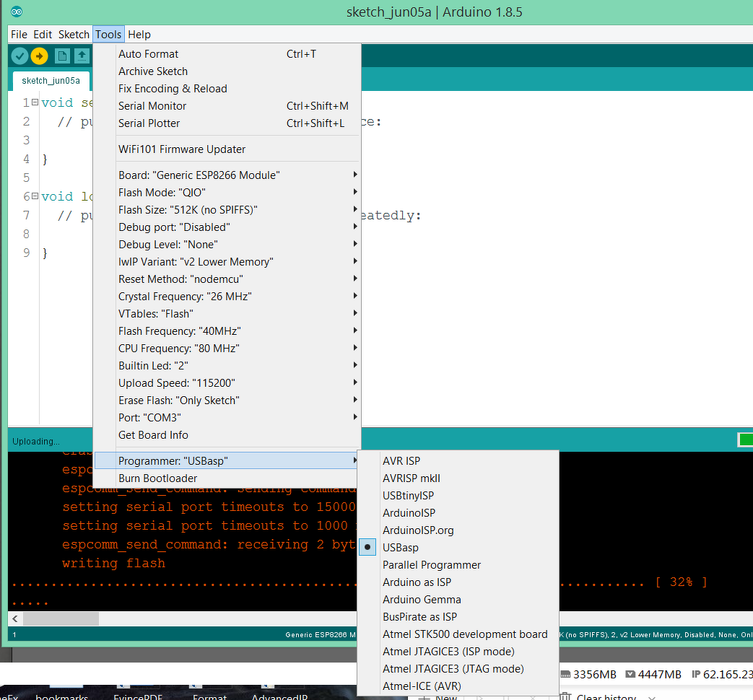Select Arduino as ISP programmer
This screenshot has height=700, width=753.
(458, 582)
